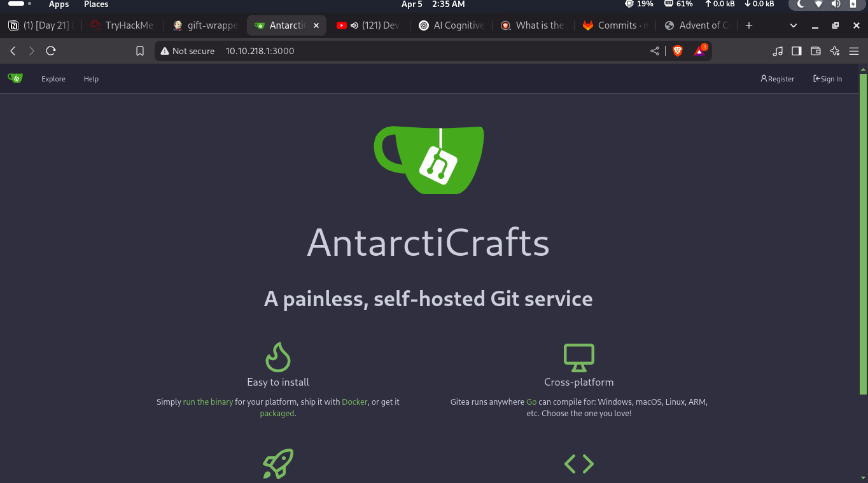868x483 pixels.
Task: Toggle the browser sidebar panel
Action: (796, 51)
